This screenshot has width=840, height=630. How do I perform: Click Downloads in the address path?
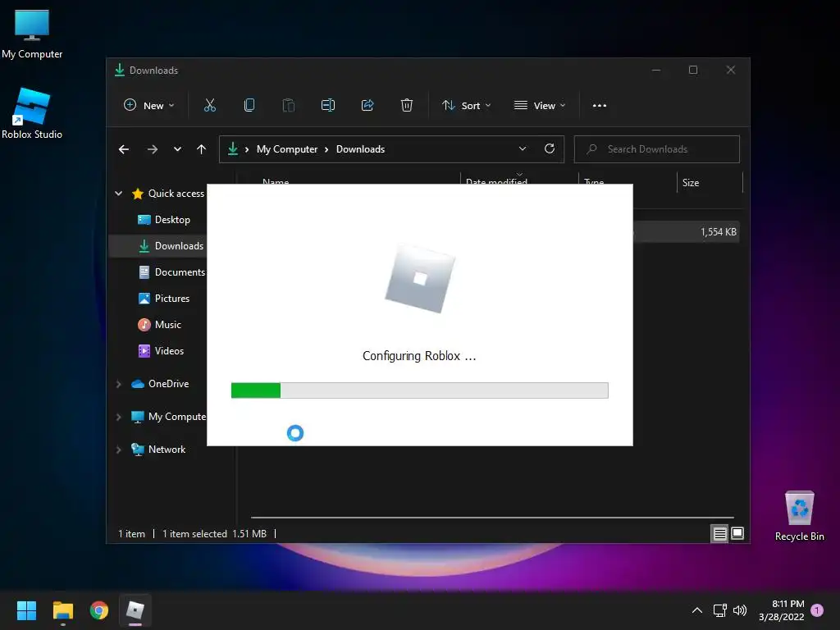click(x=361, y=149)
